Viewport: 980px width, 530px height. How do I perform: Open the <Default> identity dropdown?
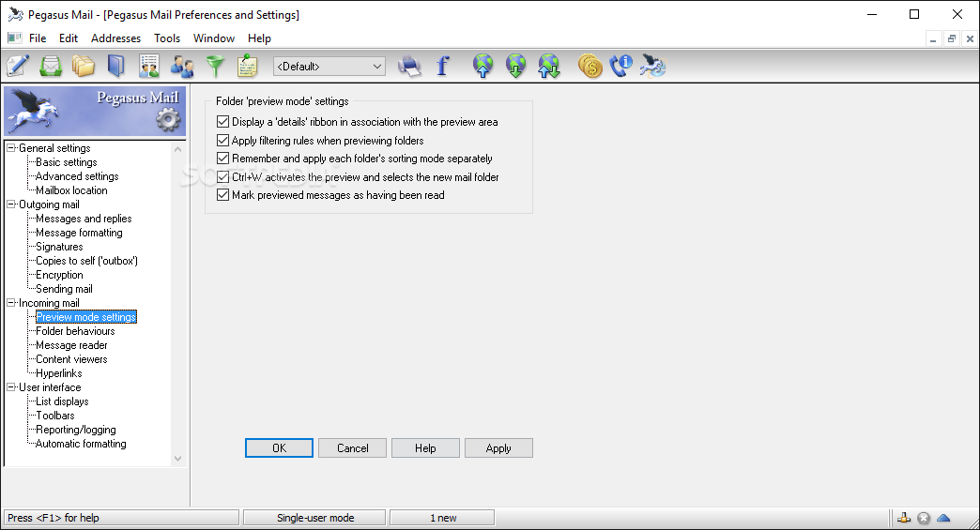329,67
